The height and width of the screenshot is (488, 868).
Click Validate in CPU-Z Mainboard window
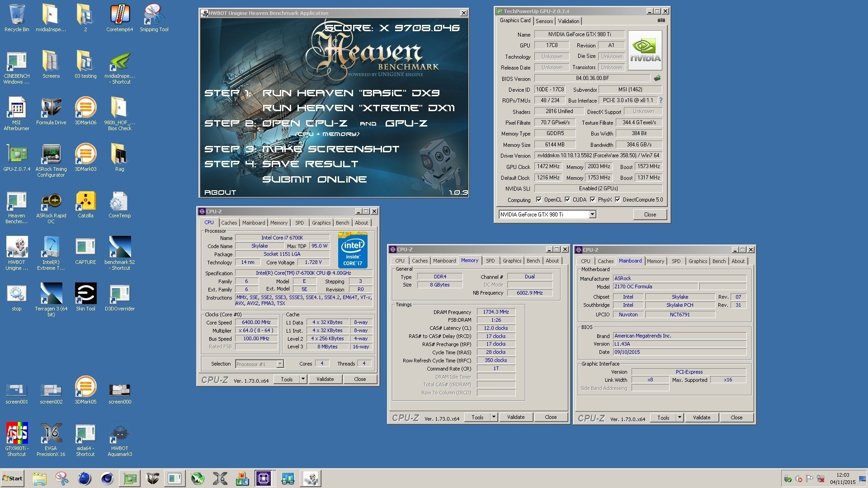pyautogui.click(x=702, y=418)
